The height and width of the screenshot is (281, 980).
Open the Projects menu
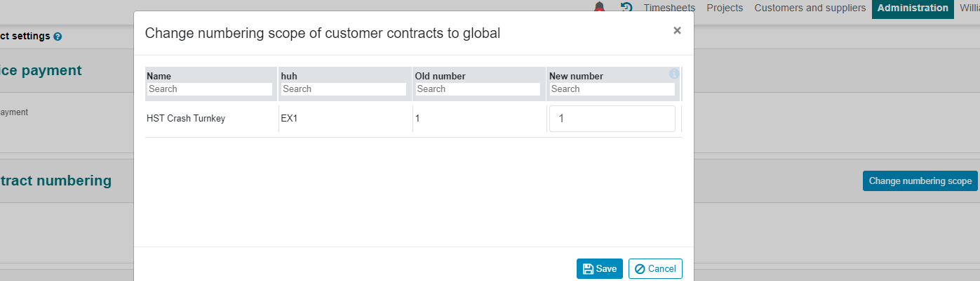coord(725,8)
